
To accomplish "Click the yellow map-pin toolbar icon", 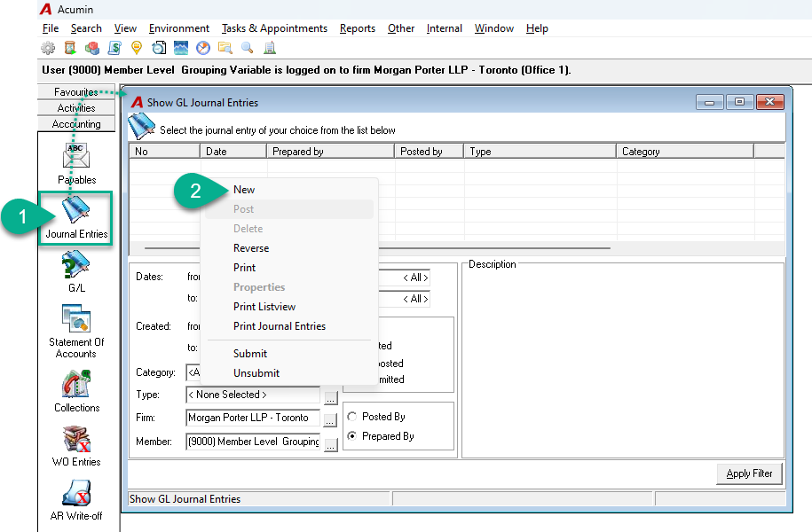I will [136, 48].
